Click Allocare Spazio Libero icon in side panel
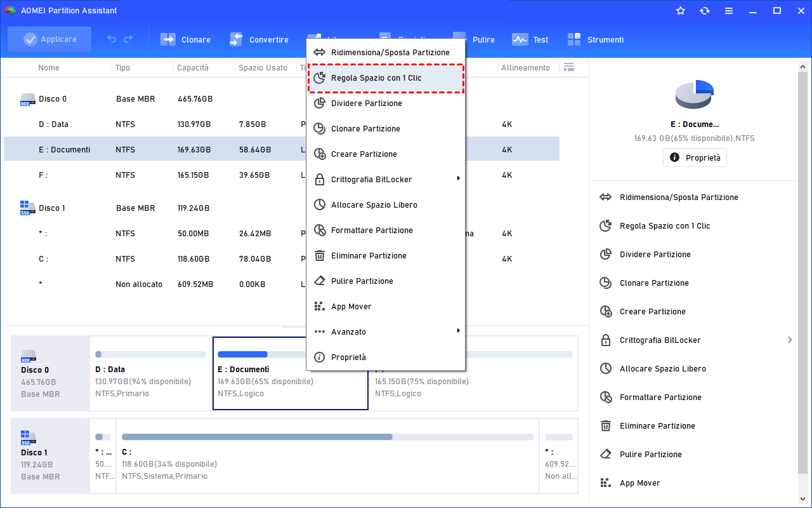The image size is (812, 508). click(605, 369)
